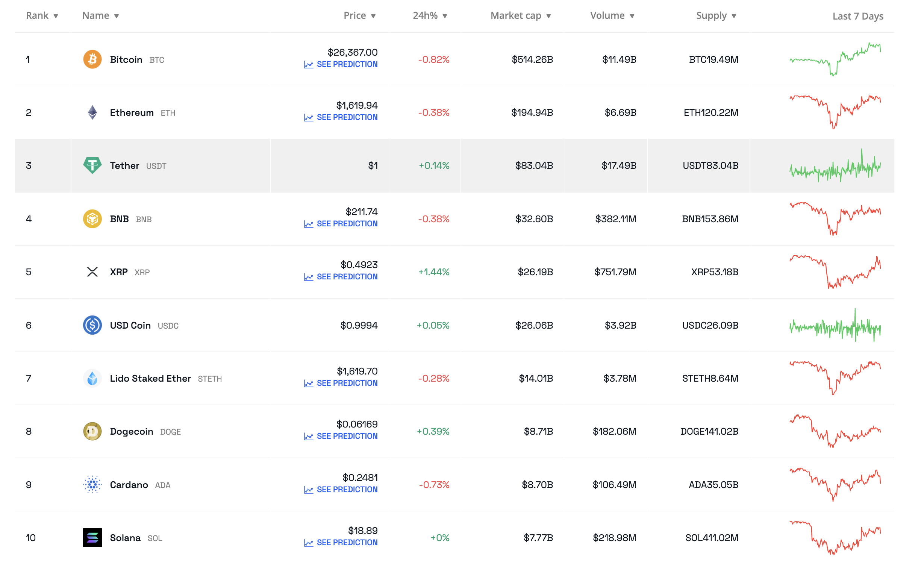This screenshot has height=561, width=924.
Task: Open the Lido Staked Ether name link
Action: (x=150, y=378)
